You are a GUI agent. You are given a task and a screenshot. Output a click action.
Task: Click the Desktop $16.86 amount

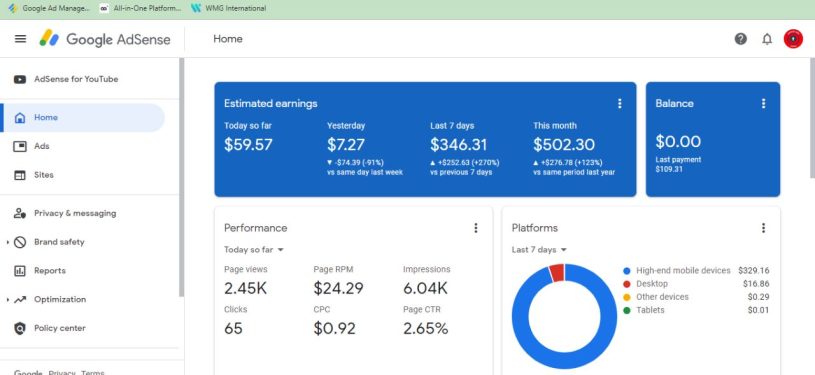(756, 283)
